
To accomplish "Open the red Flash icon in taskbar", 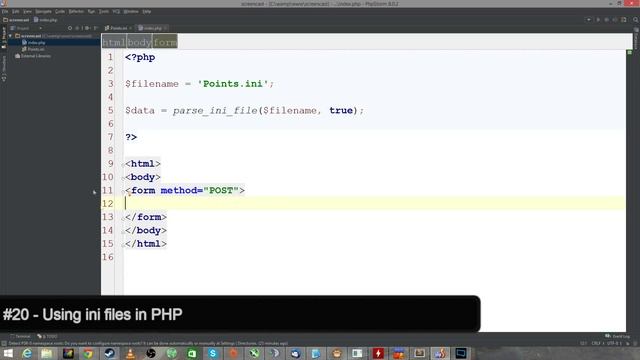I will (x=378, y=353).
